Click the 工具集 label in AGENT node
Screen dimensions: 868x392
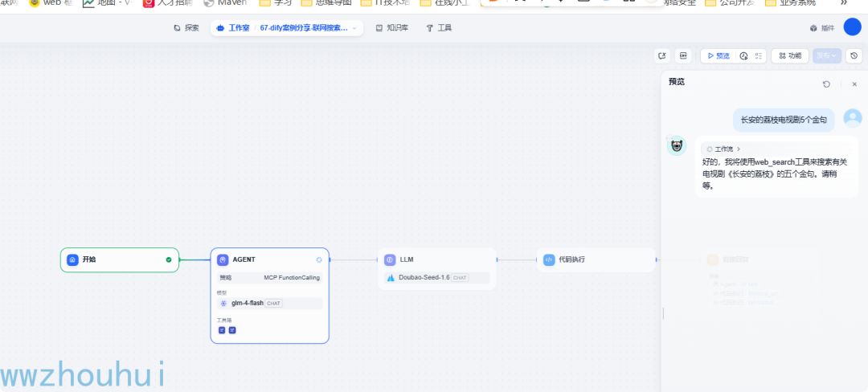(x=224, y=321)
